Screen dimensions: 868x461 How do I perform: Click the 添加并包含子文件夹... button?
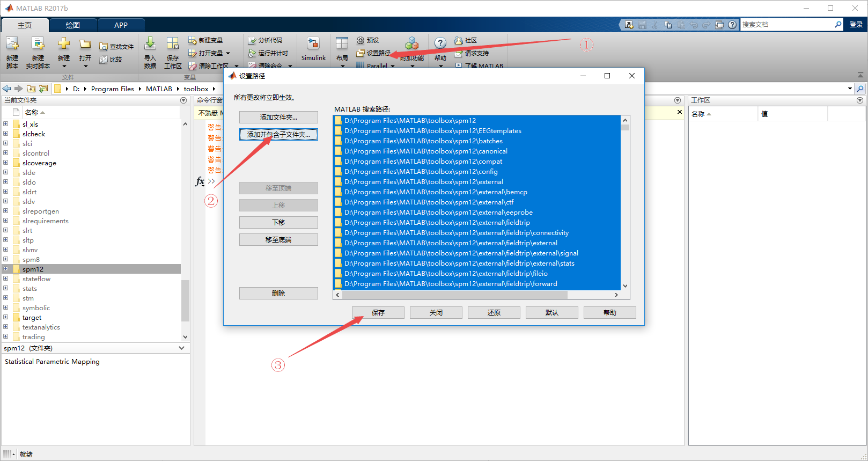tap(278, 134)
